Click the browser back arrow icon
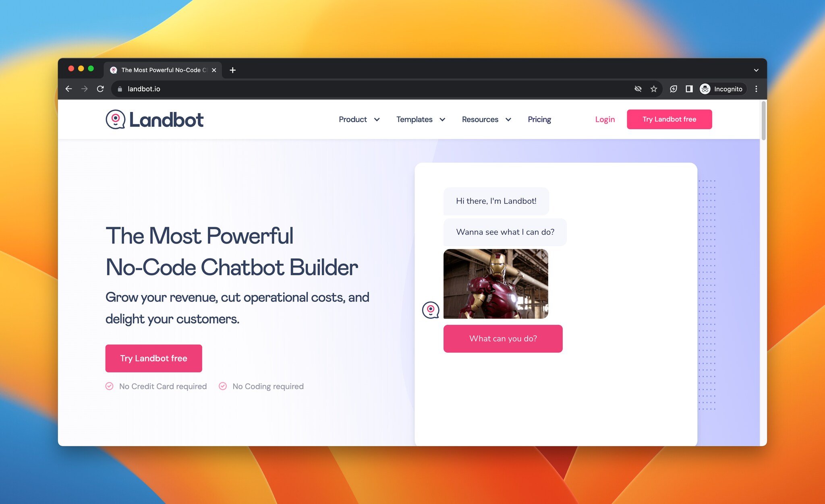The height and width of the screenshot is (504, 825). [70, 89]
